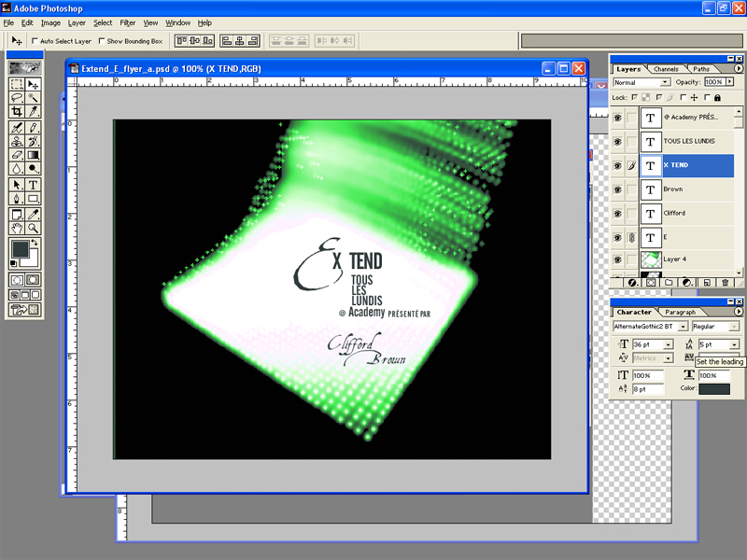747x560 pixels.
Task: Pick the Lasso tool
Action: (17, 98)
